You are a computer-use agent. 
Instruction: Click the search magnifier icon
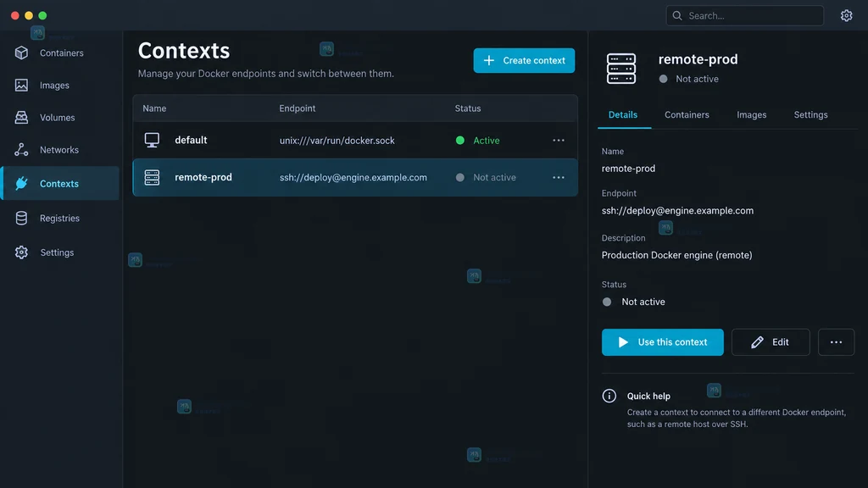(677, 15)
